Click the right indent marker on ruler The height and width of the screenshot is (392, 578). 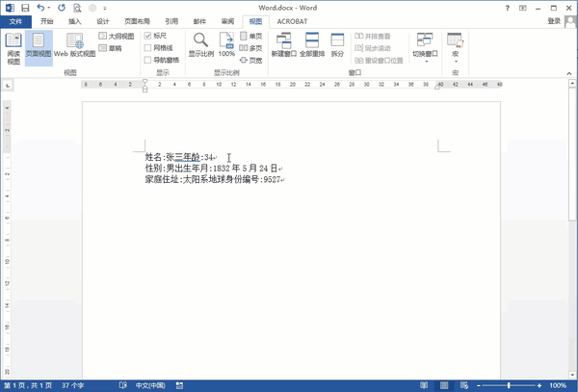pos(437,88)
